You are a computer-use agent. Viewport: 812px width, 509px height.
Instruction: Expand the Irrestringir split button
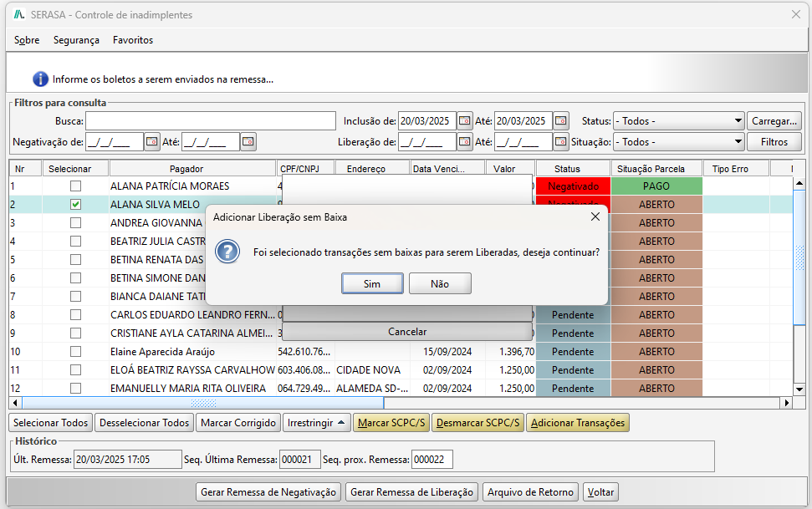pos(341,423)
